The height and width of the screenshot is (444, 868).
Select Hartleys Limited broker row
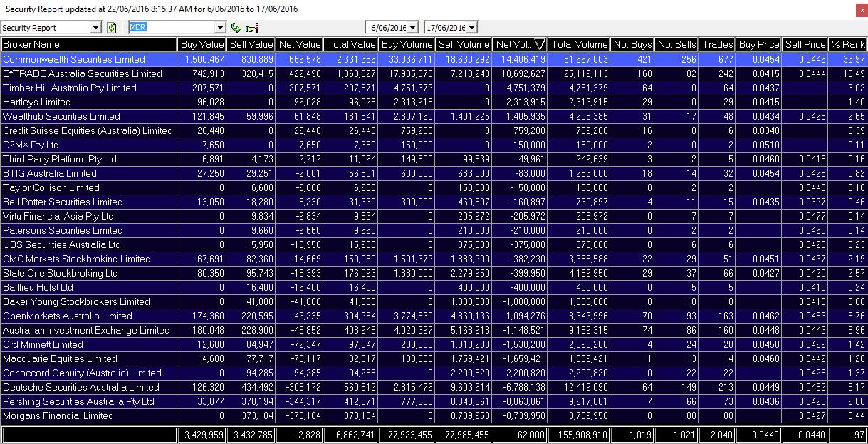click(x=434, y=102)
